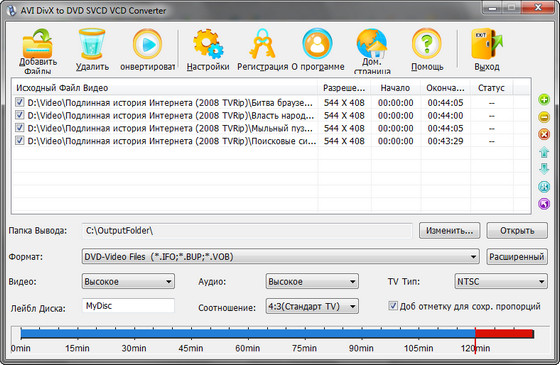This screenshot has width=560, height=365.
Task: Uncheck the Битва браузе... file checkbox
Action: 19,102
